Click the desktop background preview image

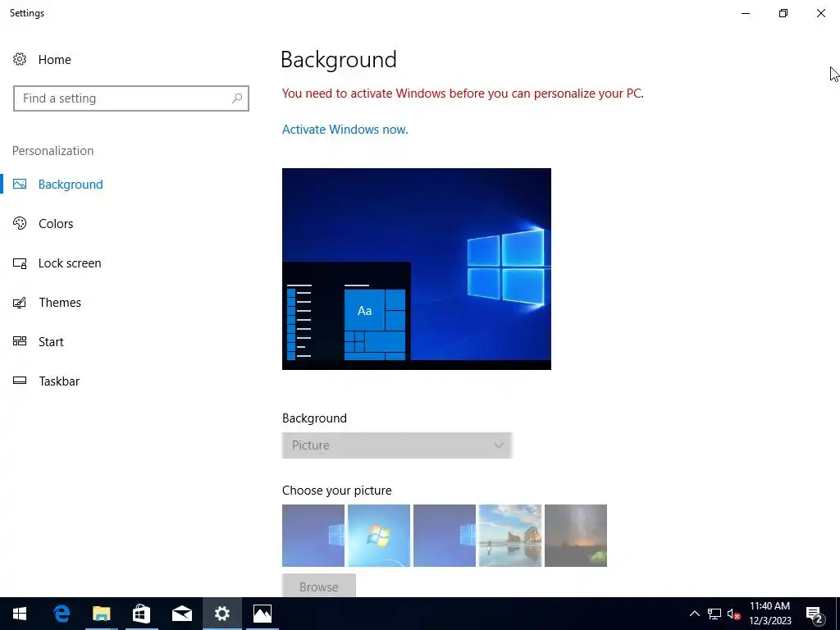pos(417,269)
